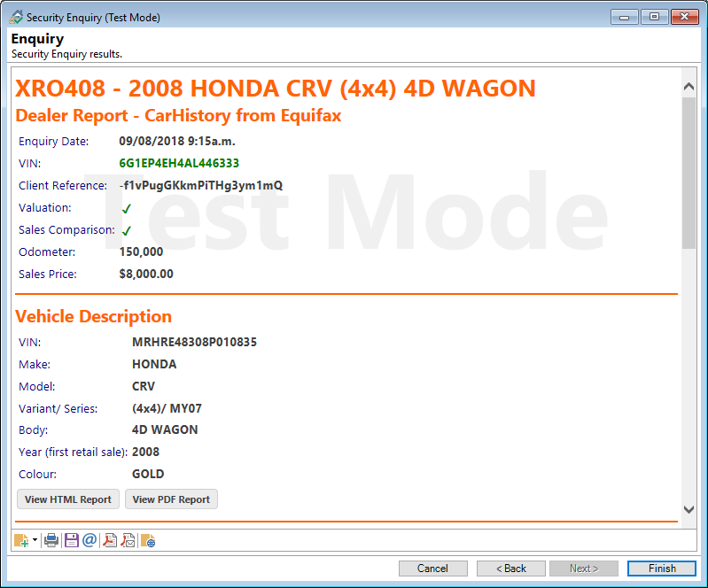Click the Colour value GOLD
The height and width of the screenshot is (588, 708).
click(148, 474)
